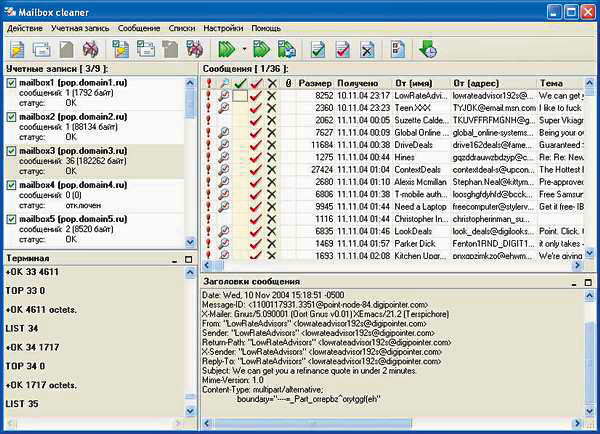Sort by the Тема column header

(x=561, y=83)
